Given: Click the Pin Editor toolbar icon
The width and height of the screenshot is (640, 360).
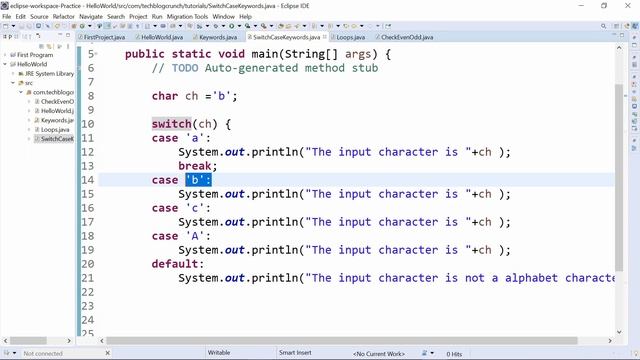Looking at the screenshot, I should pyautogui.click(x=388, y=26).
